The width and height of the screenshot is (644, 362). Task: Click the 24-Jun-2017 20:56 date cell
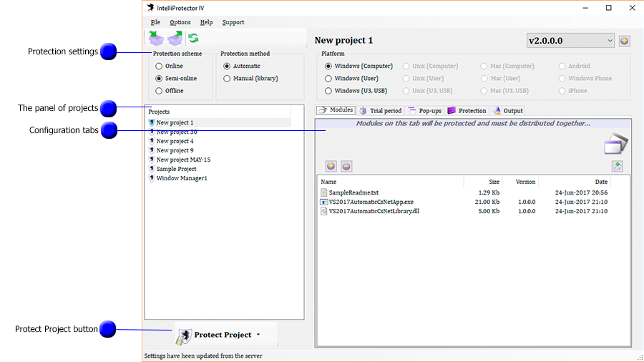(x=581, y=192)
